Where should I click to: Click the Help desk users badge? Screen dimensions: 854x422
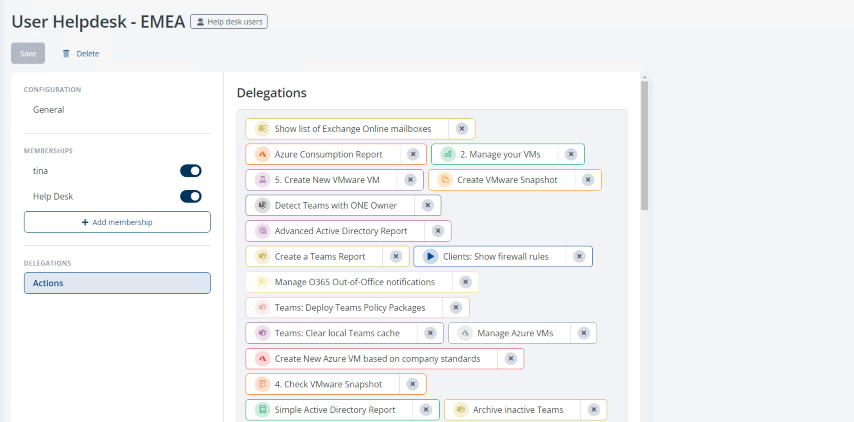pos(229,22)
